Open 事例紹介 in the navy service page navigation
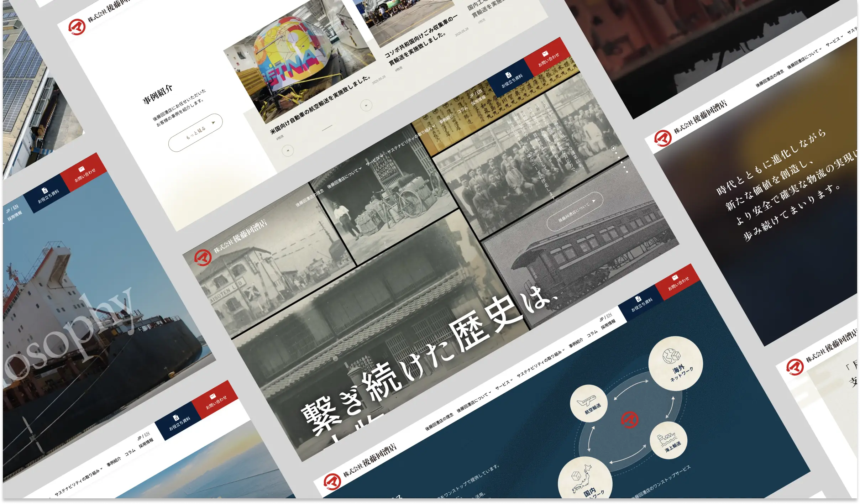 576,343
